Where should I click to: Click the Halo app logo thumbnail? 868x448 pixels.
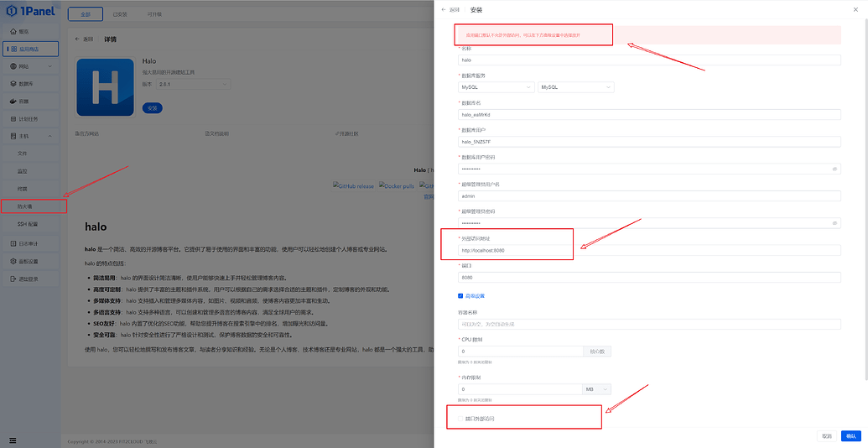point(105,87)
